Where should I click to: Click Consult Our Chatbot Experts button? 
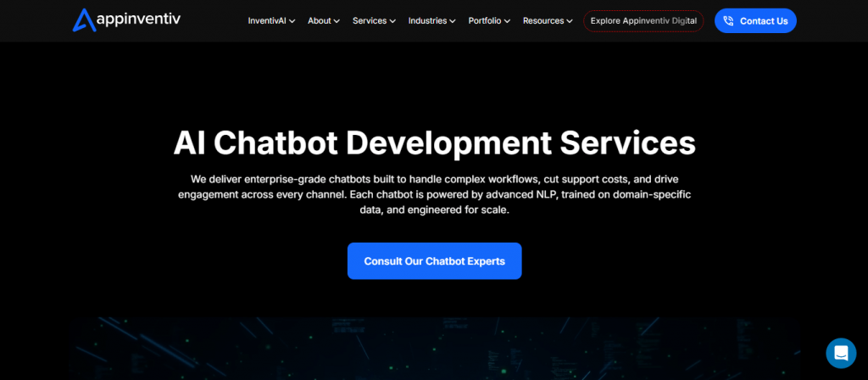point(435,261)
